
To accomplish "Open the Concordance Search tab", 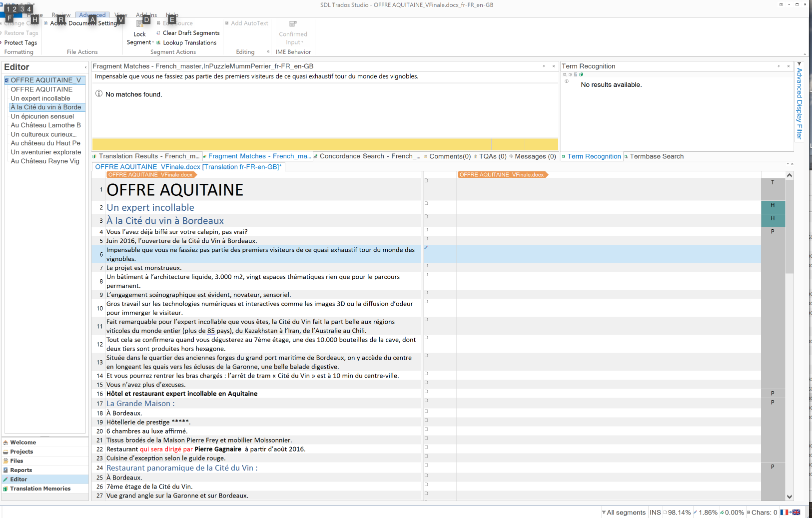I will (x=369, y=156).
